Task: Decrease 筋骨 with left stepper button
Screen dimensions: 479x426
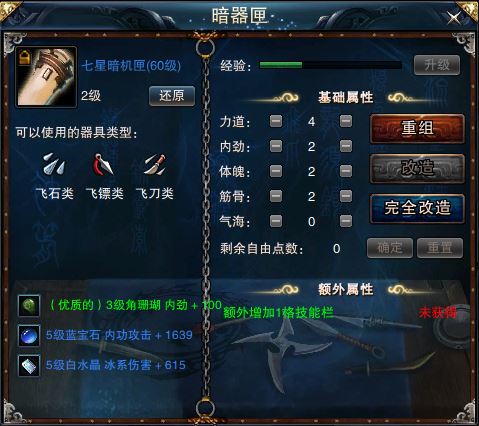Action: pyautogui.click(x=276, y=196)
